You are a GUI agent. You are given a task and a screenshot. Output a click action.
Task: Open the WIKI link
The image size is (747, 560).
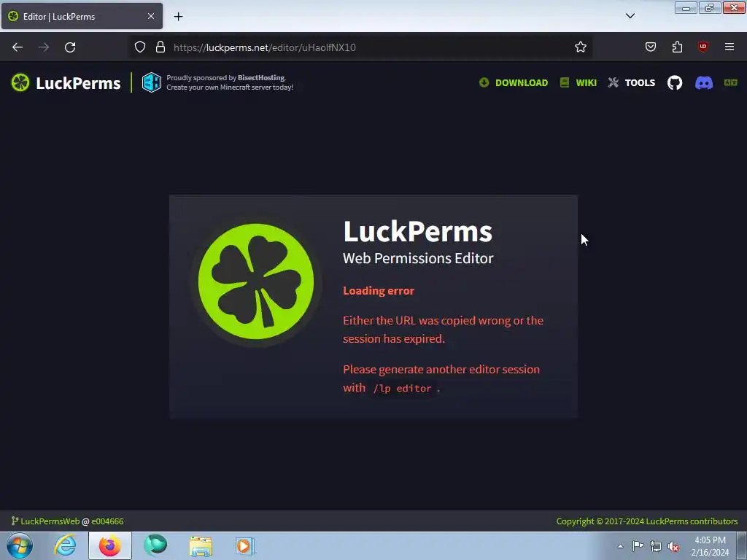586,83
